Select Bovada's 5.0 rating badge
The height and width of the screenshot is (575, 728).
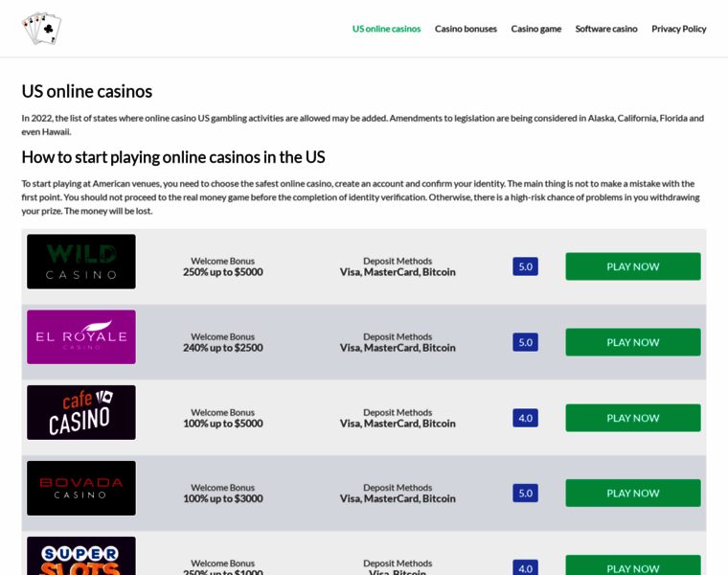525,493
